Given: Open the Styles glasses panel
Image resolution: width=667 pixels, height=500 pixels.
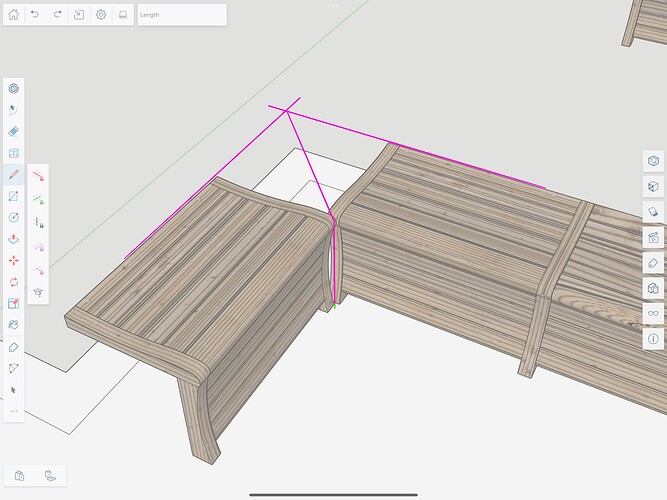Looking at the screenshot, I should [653, 314].
